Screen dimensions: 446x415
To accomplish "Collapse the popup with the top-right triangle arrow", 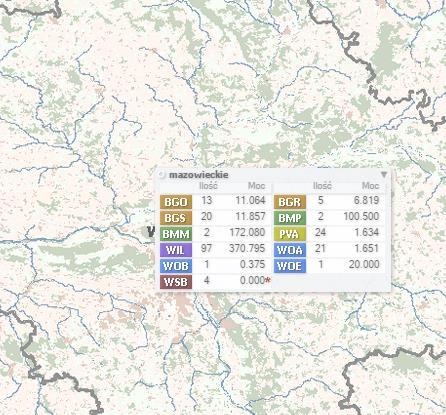I will tap(384, 175).
